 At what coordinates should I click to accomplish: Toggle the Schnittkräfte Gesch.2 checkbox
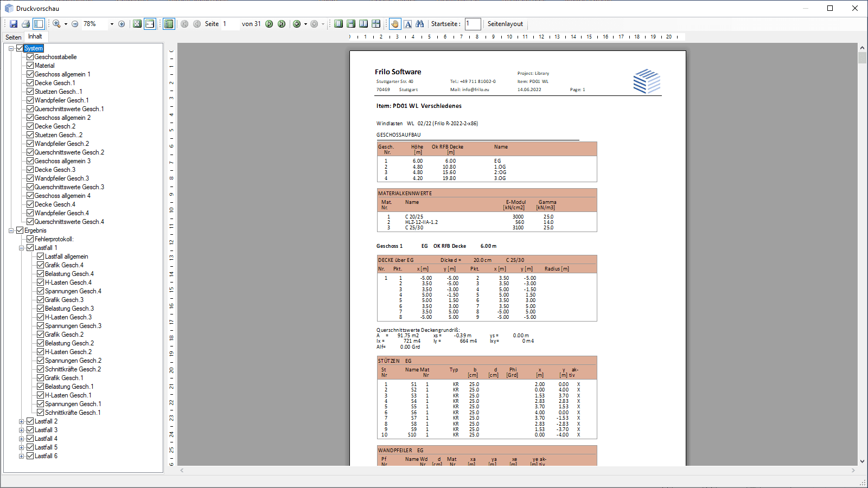[x=41, y=369]
